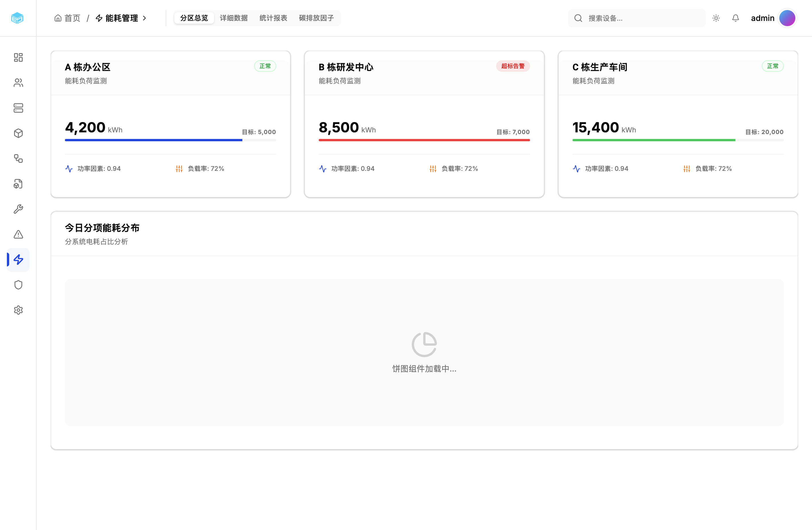Open the wrench maintenance icon in sidebar

18,209
